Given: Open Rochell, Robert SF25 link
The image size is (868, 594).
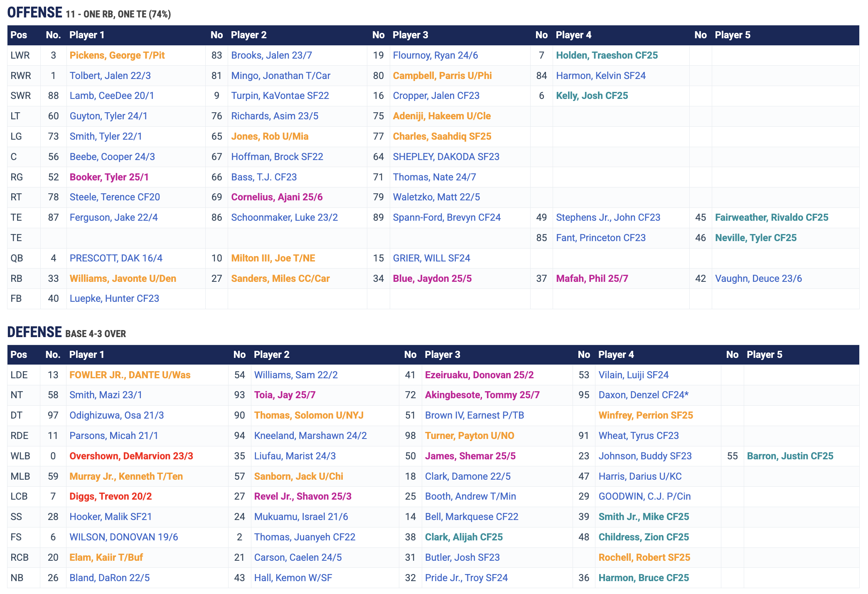Looking at the screenshot, I should (644, 557).
